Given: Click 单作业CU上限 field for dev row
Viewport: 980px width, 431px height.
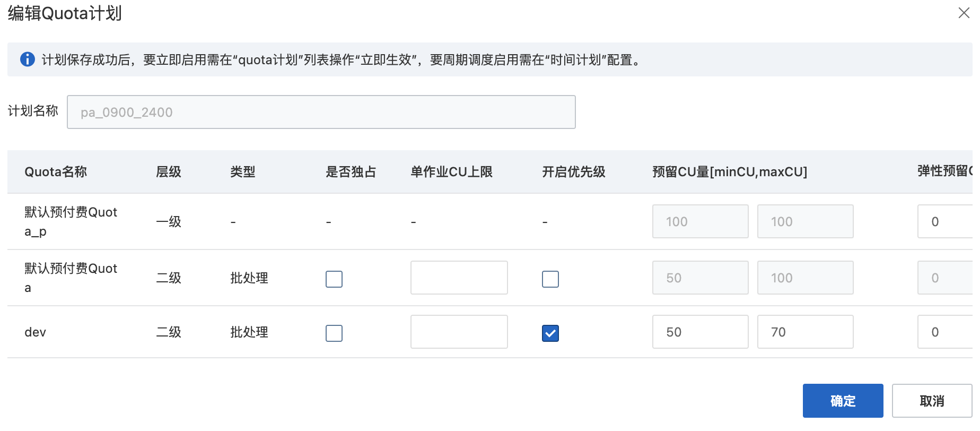Looking at the screenshot, I should point(459,332).
